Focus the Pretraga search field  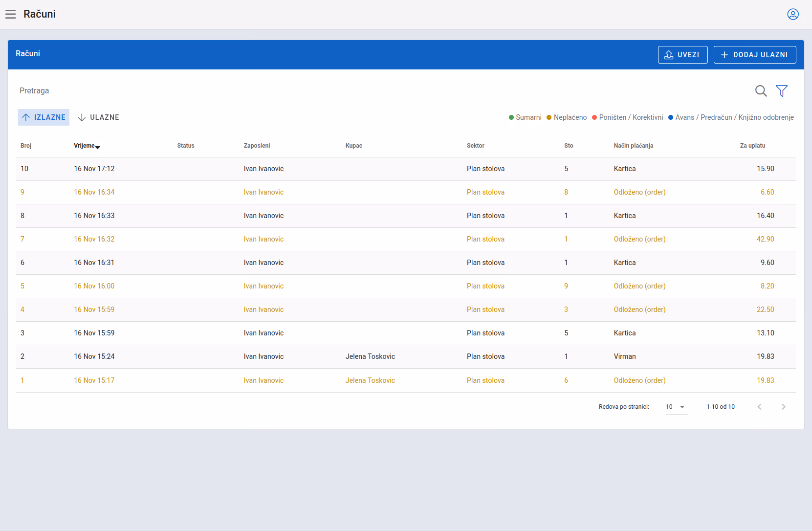click(386, 90)
